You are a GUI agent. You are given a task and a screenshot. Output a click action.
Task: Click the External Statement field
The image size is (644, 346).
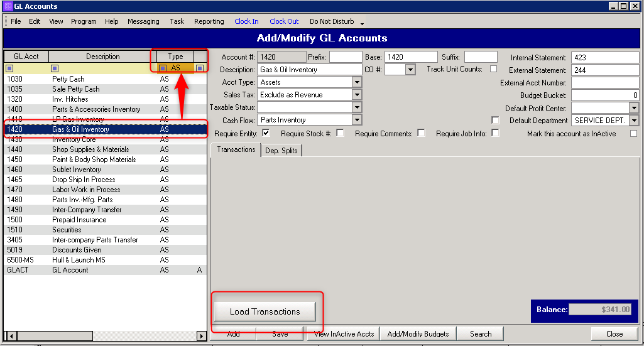coord(605,70)
